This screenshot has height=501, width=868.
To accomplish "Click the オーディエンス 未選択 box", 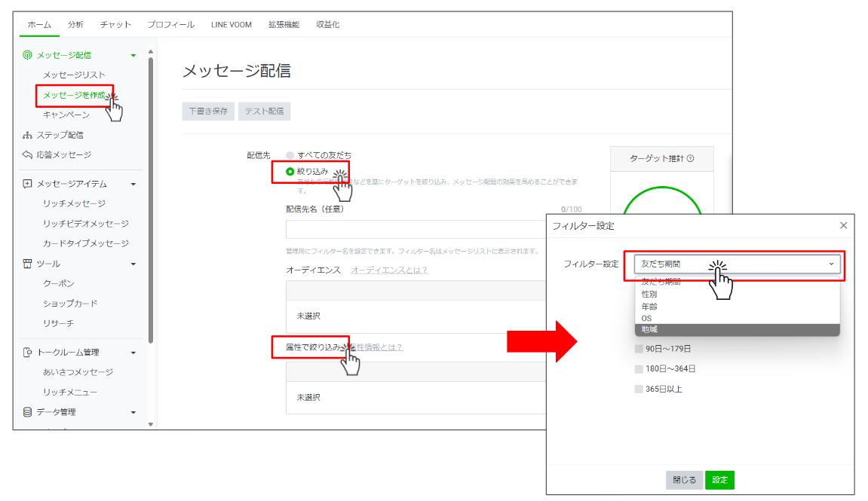I will tap(416, 316).
